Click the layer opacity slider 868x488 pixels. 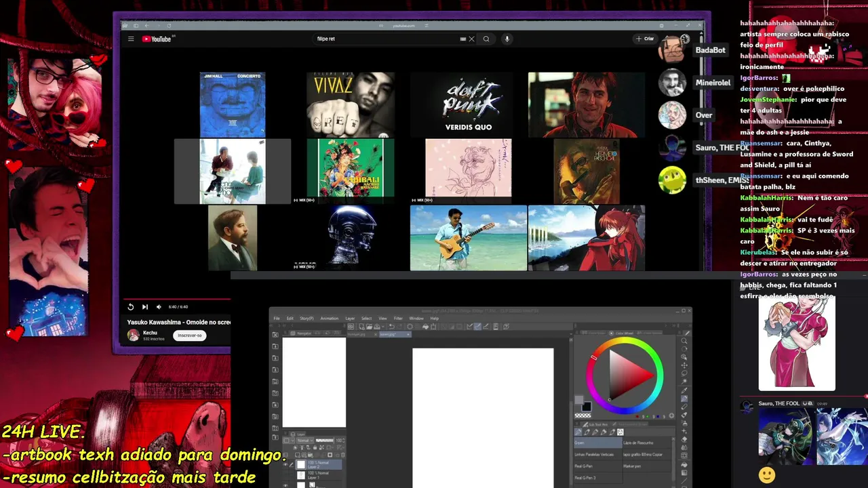click(x=325, y=441)
